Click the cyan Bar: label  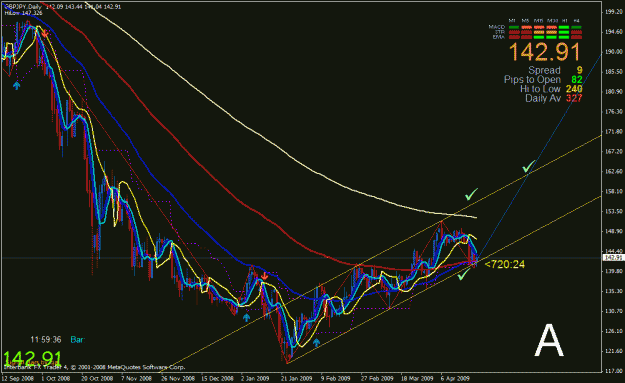pos(77,340)
